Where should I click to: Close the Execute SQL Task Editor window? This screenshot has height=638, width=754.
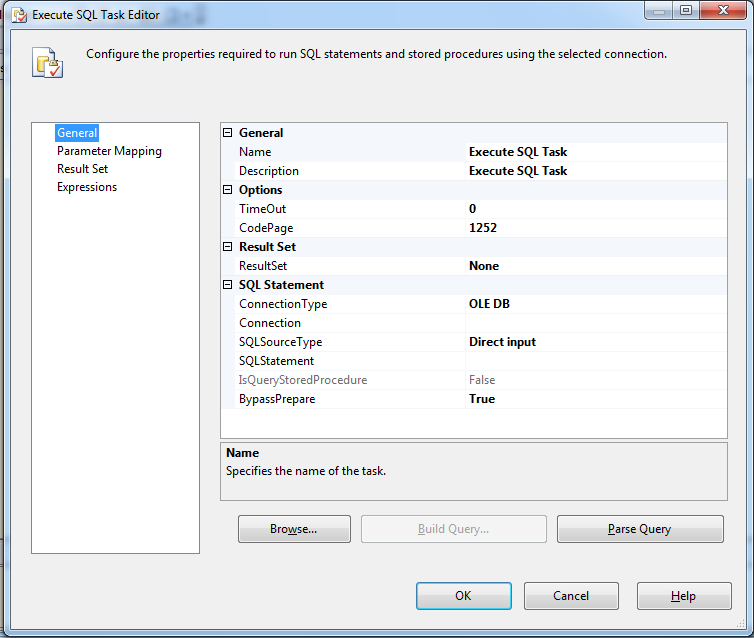724,10
